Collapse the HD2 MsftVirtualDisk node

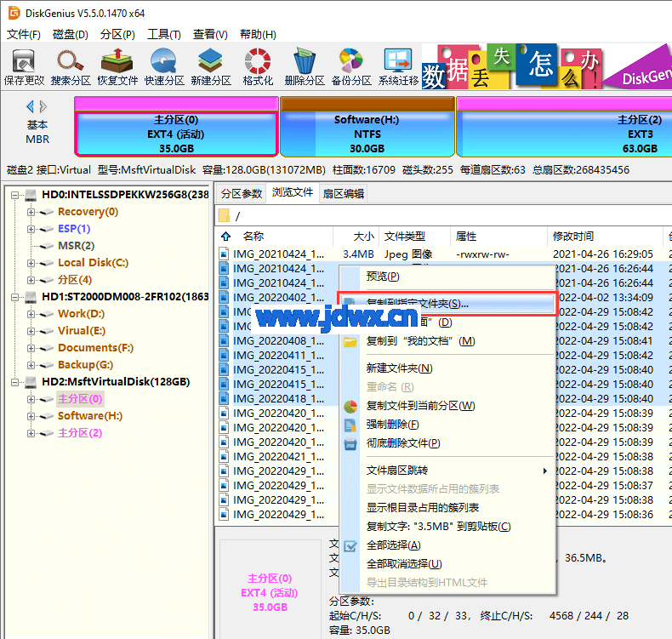(15, 382)
